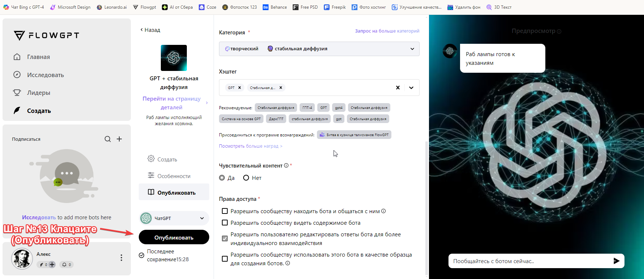This screenshot has height=279, width=644.
Task: Check allow community to see bot content
Action: click(x=225, y=223)
